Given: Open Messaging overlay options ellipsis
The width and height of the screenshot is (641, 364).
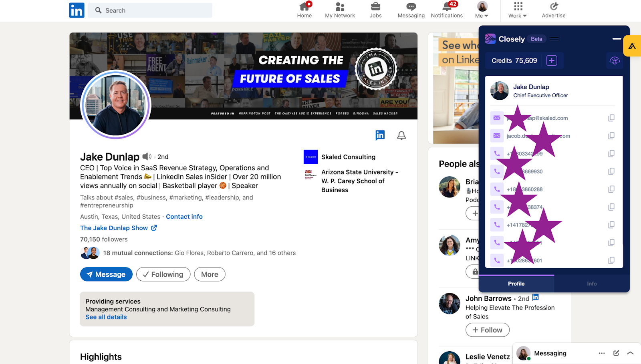Looking at the screenshot, I should [602, 353].
